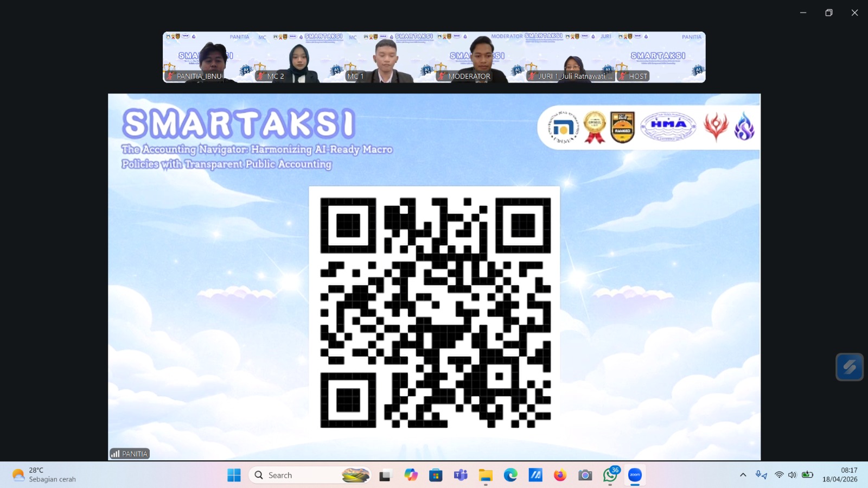868x488 pixels.
Task: Open the Camera app from the taskbar
Action: click(x=585, y=475)
